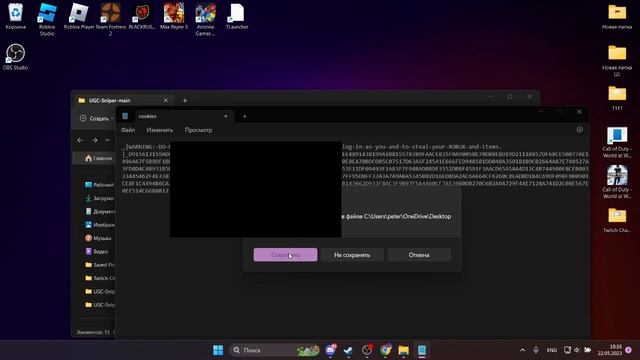Open network and volume quick settings
640x360 pixels.
(x=577, y=350)
